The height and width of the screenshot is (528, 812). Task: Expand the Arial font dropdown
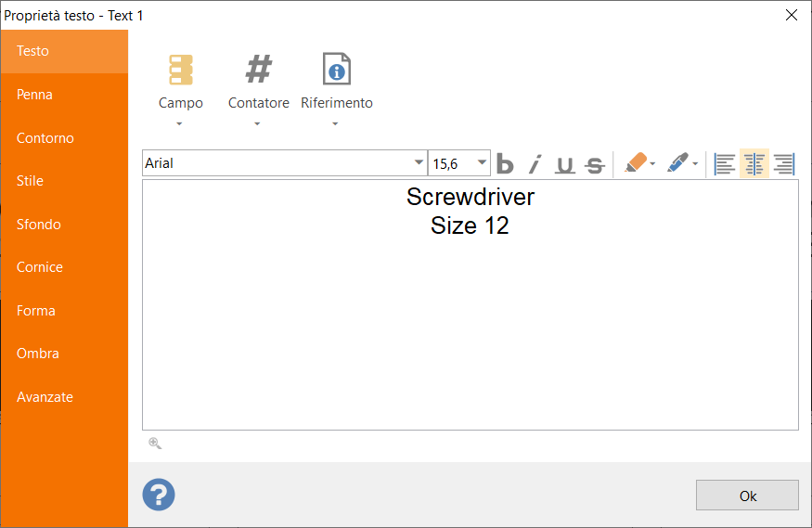tap(419, 162)
